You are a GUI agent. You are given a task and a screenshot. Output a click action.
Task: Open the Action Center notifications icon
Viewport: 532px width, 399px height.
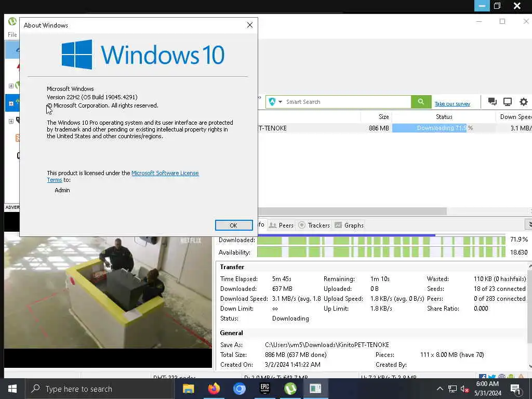click(x=515, y=389)
